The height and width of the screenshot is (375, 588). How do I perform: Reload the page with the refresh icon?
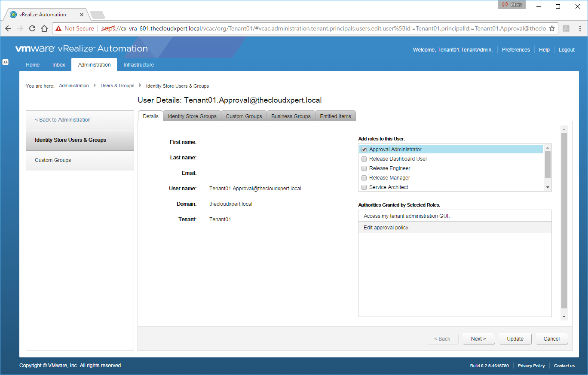[32, 28]
